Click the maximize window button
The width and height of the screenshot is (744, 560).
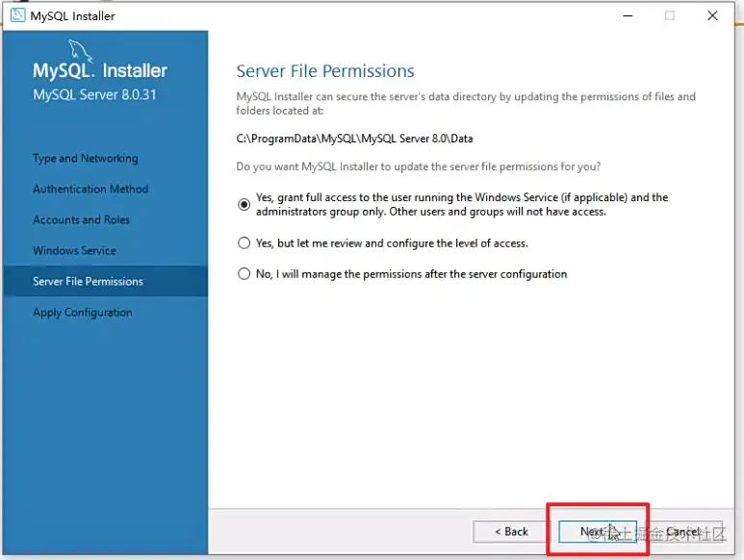670,15
